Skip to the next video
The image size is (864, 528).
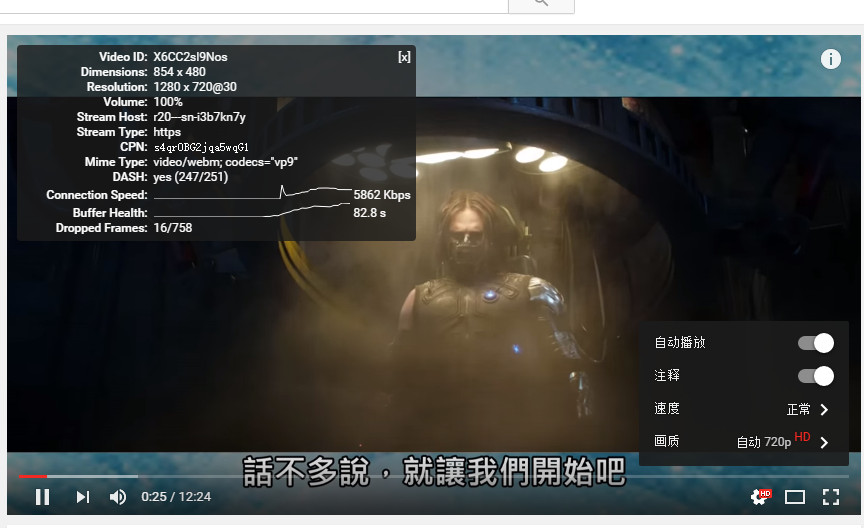(83, 497)
